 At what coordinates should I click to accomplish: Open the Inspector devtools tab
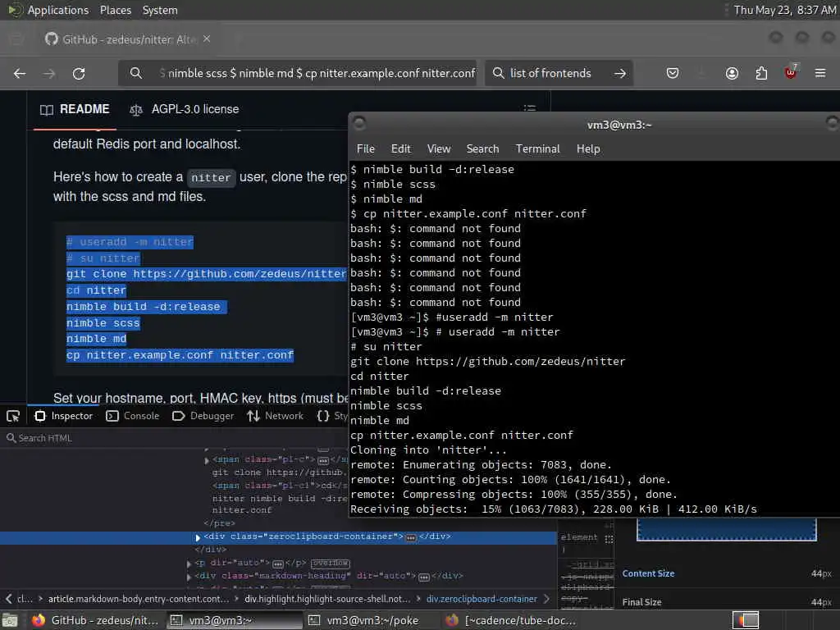pyautogui.click(x=64, y=416)
